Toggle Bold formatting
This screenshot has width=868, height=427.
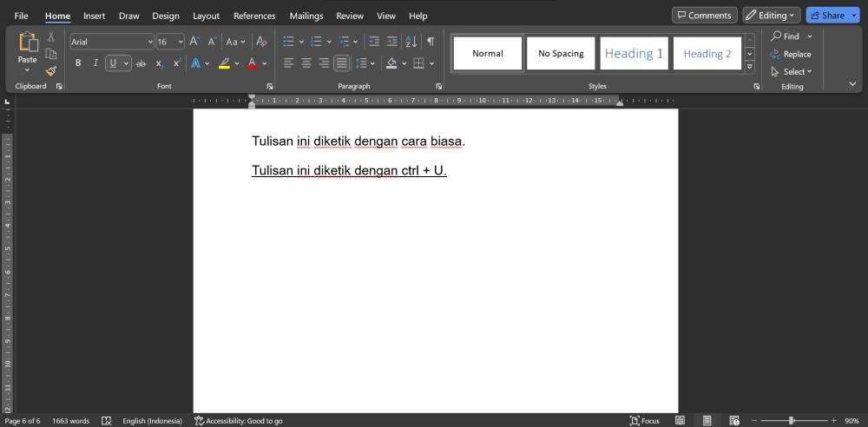click(x=78, y=63)
